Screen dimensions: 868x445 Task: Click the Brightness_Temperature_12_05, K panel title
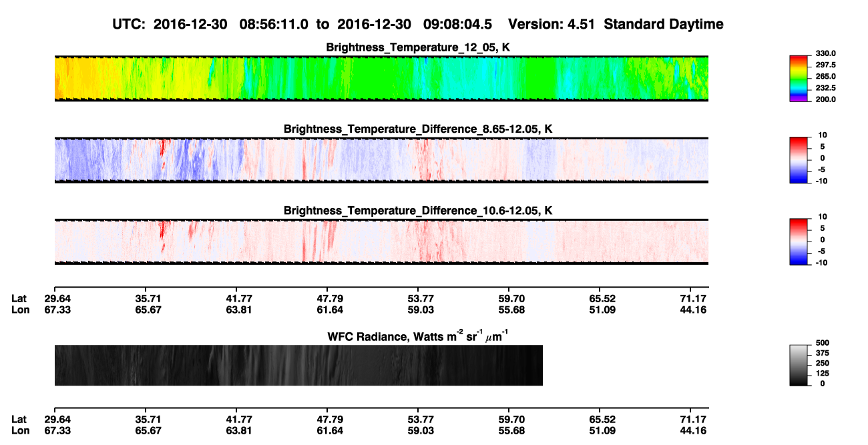418,47
